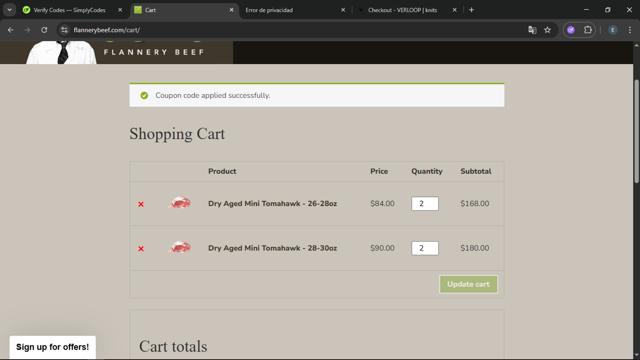Viewport: 640px width, 360px height.
Task: Close the Error de privacidad tab
Action: pos(343,10)
